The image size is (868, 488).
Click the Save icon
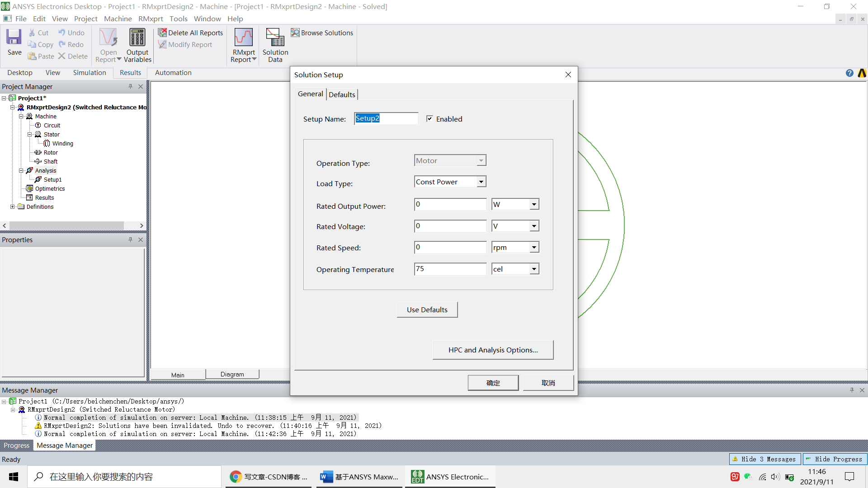pyautogui.click(x=14, y=41)
